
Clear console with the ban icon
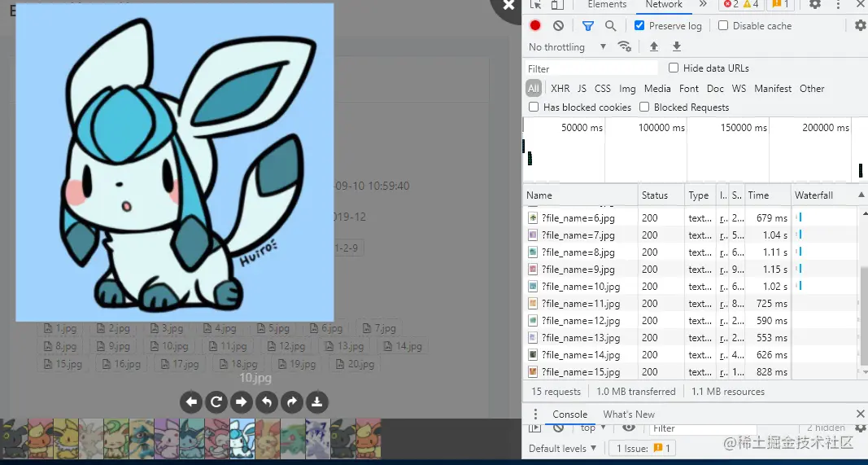tap(559, 428)
